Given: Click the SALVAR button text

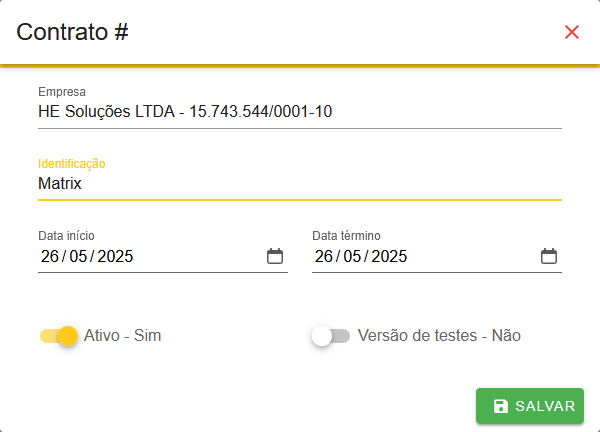Looking at the screenshot, I should click(x=545, y=406).
